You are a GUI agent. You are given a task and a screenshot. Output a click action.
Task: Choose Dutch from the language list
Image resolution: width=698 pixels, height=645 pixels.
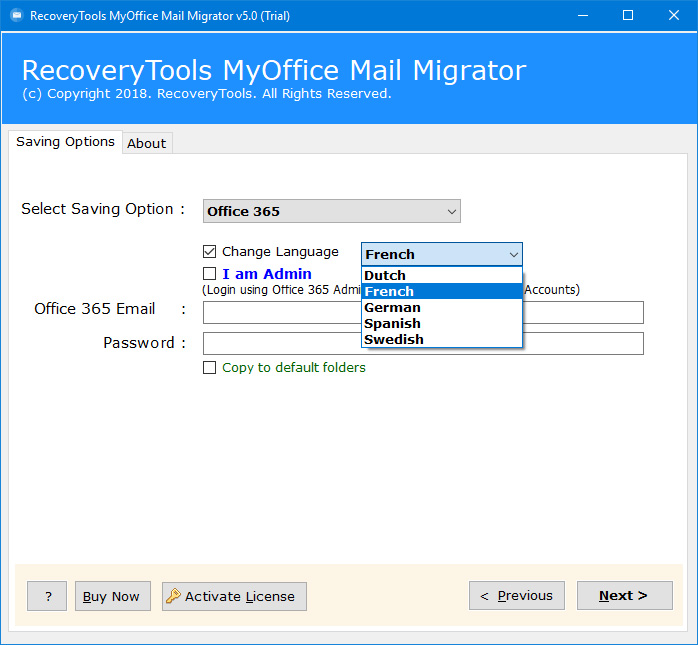pyautogui.click(x=442, y=276)
